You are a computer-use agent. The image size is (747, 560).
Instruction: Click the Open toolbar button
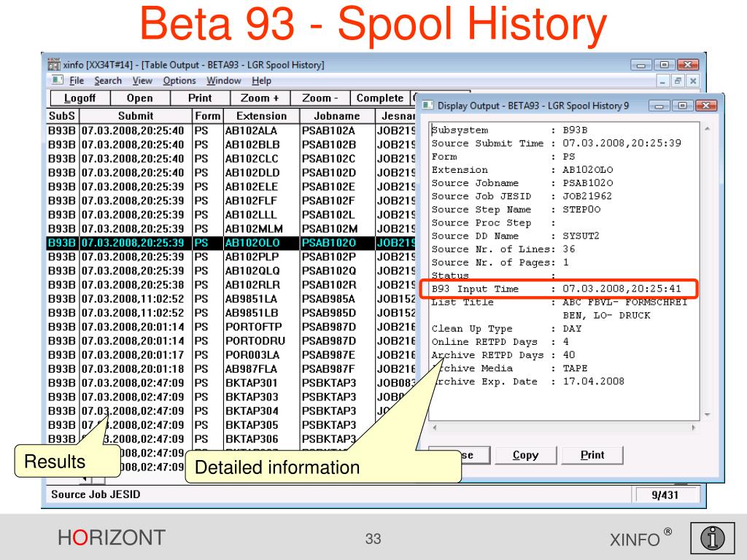click(x=140, y=98)
